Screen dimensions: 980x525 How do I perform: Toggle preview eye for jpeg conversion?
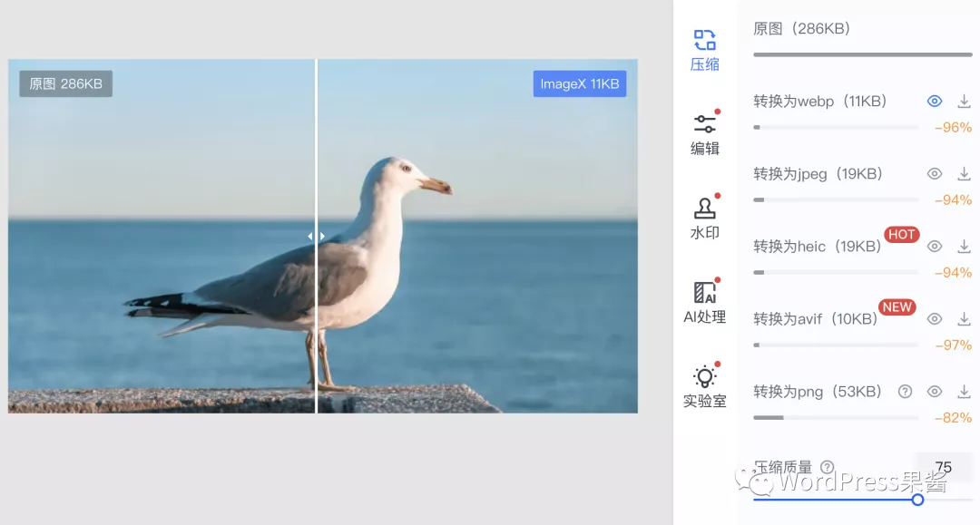(935, 173)
